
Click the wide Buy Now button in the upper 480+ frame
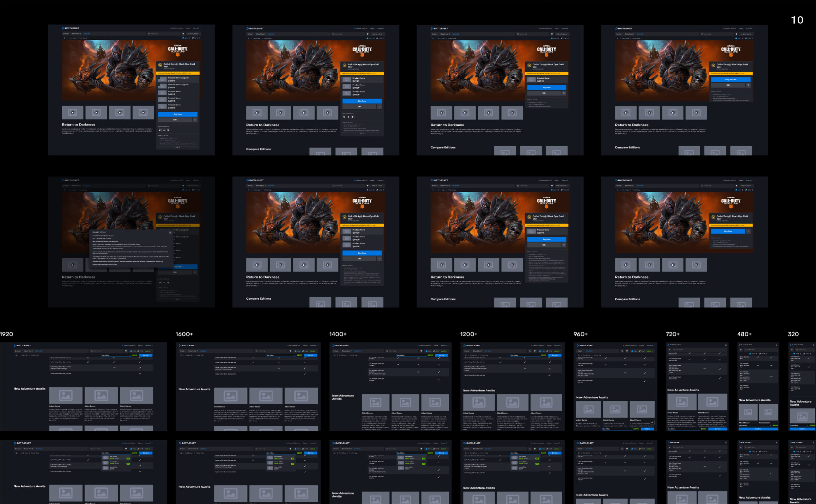[758, 429]
